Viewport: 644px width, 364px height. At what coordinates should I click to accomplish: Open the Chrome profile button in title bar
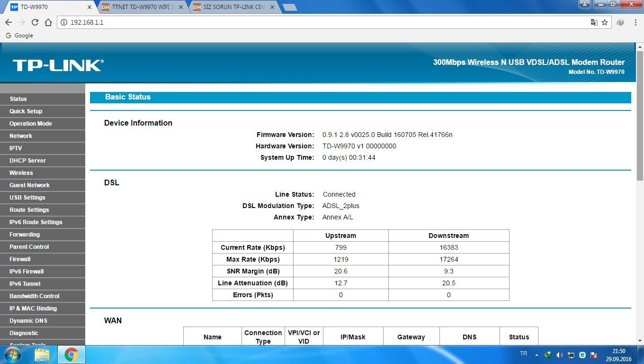pos(585,4)
